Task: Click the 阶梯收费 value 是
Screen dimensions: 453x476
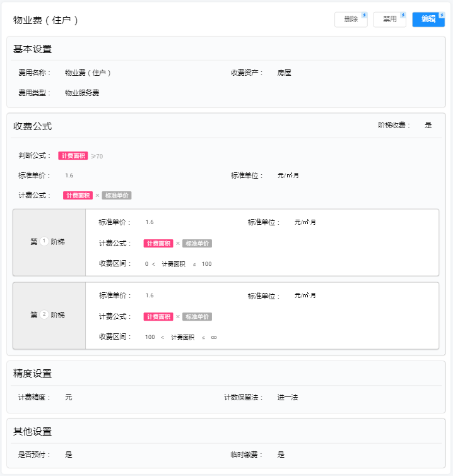Action: [428, 125]
